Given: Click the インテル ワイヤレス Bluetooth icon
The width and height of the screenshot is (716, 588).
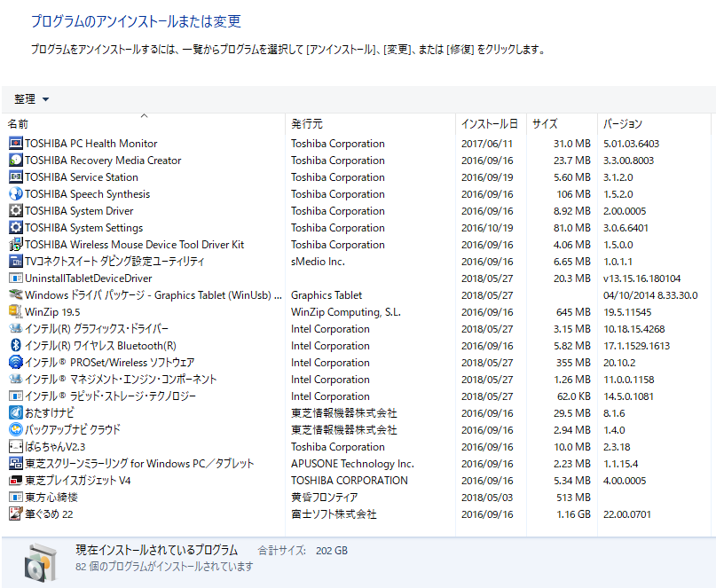Looking at the screenshot, I should click(x=15, y=346).
